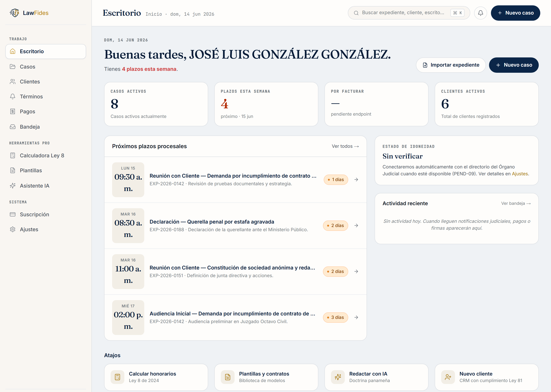Go to Clientes section
This screenshot has width=551, height=392.
46,82
